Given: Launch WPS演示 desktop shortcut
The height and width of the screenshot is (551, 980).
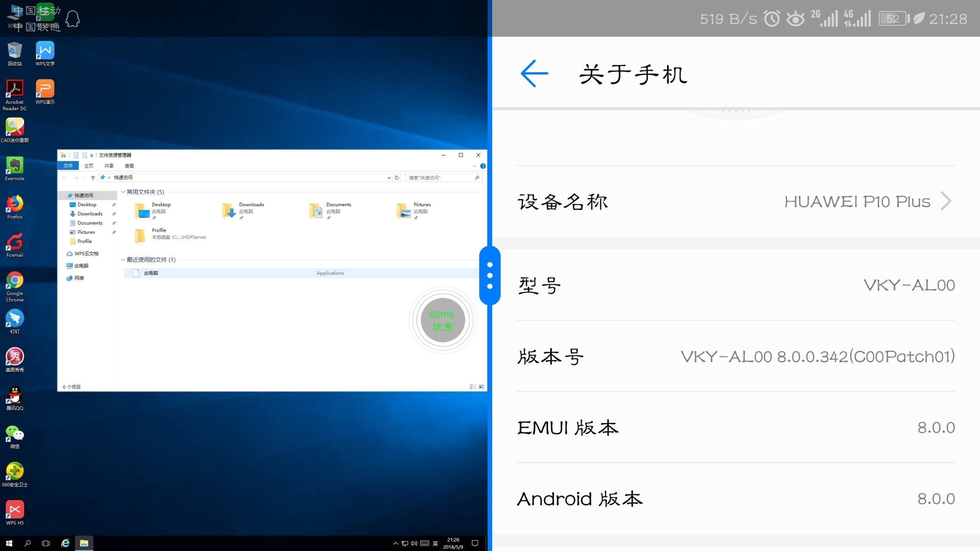Looking at the screenshot, I should (45, 92).
